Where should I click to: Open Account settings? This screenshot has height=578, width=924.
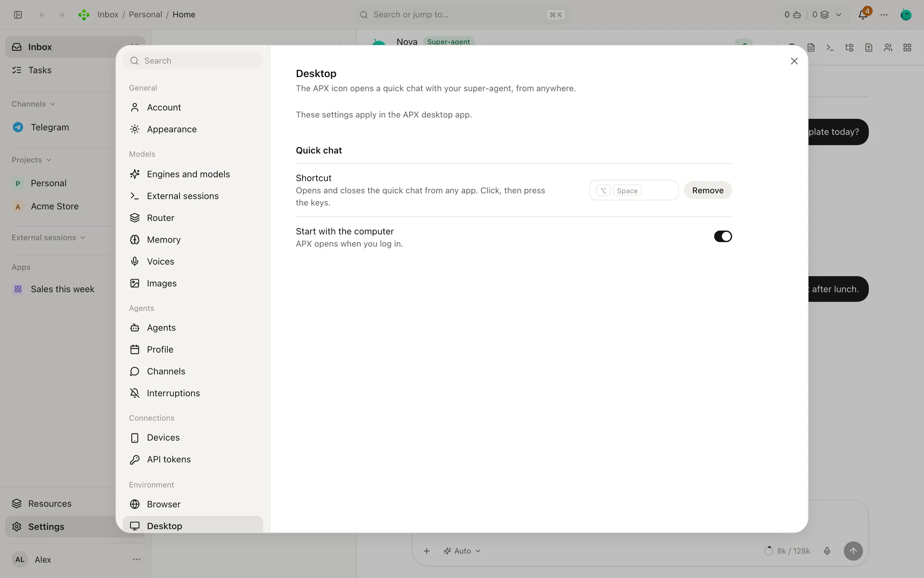tap(193, 108)
